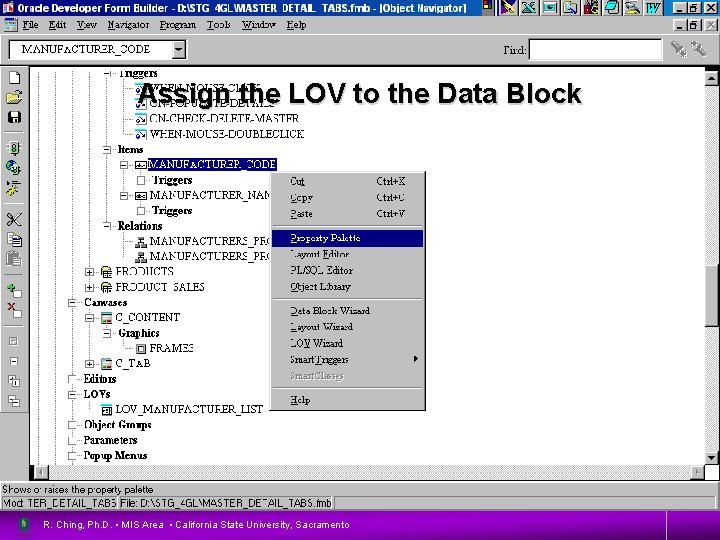Click the New form icon in left toolbar
The width and height of the screenshot is (720, 540).
(14, 78)
